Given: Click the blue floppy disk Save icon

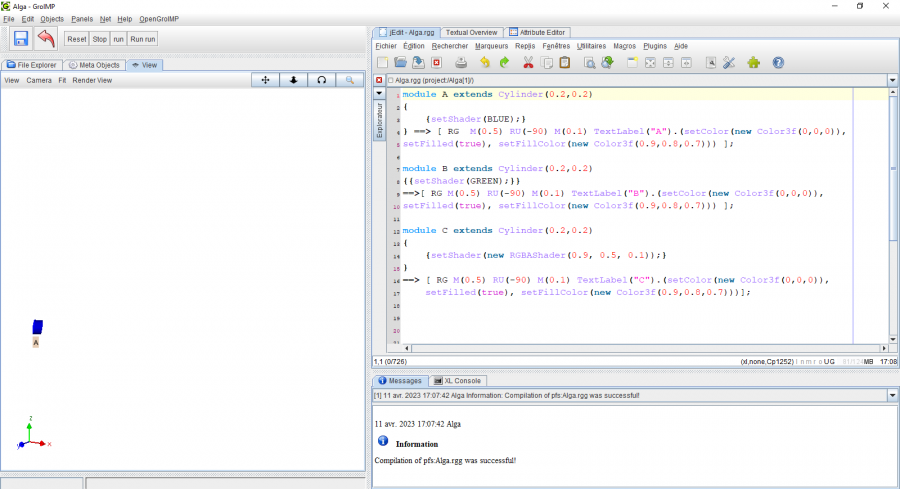Looking at the screenshot, I should [20, 38].
